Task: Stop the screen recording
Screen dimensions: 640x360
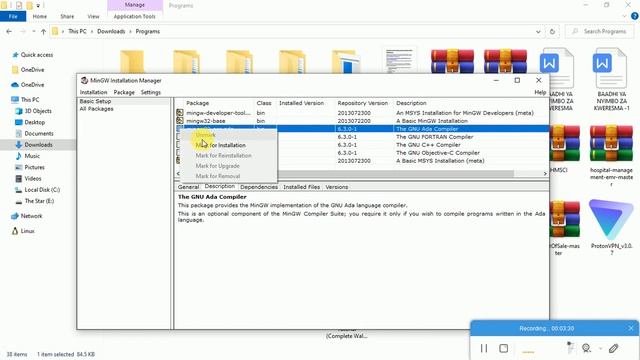Action: (504, 348)
